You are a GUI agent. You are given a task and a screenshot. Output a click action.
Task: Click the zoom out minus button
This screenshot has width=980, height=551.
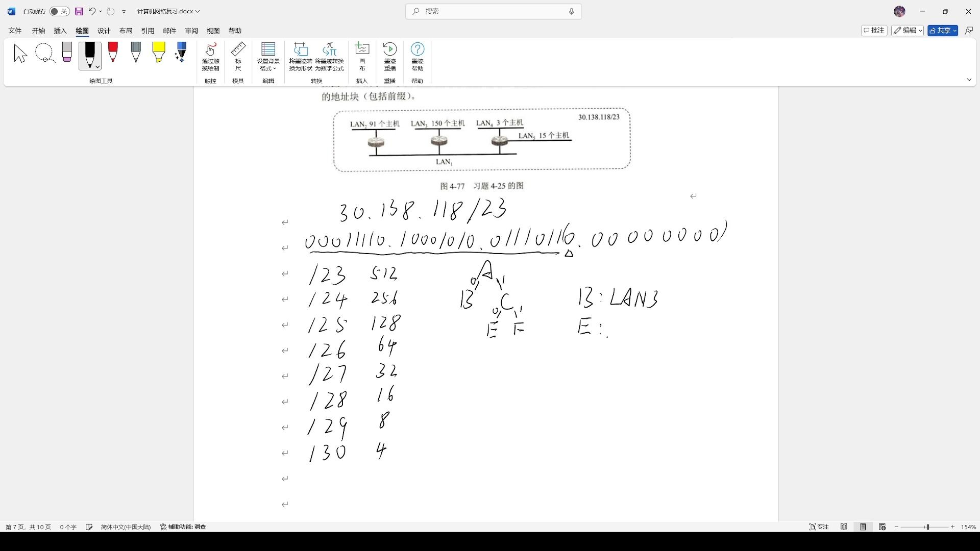coord(896,527)
